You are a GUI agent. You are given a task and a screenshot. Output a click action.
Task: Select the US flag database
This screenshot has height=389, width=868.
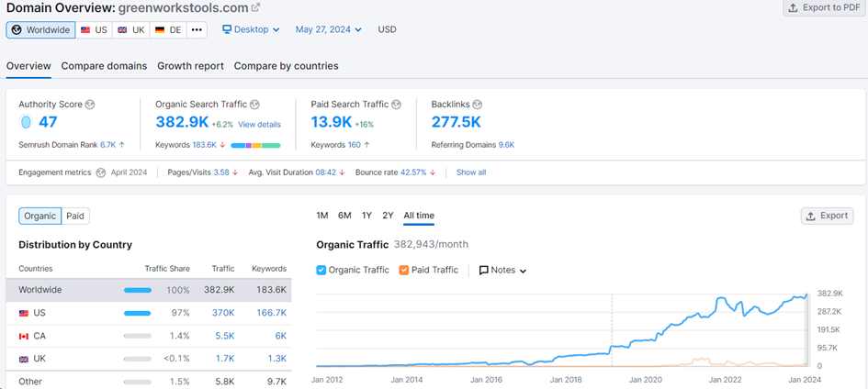pyautogui.click(x=94, y=29)
